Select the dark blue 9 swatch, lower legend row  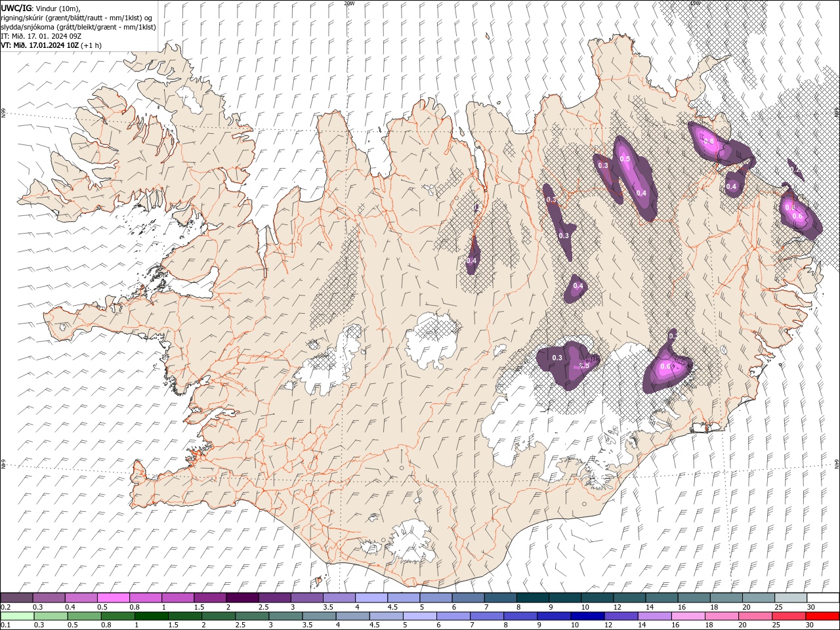coord(553,616)
